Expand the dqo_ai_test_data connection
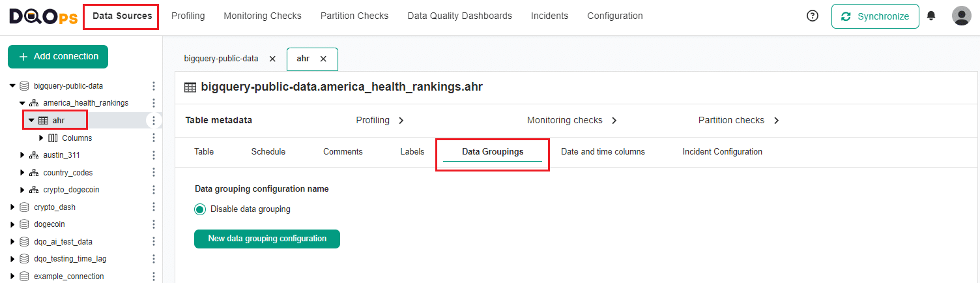The height and width of the screenshot is (283, 980). (x=12, y=241)
